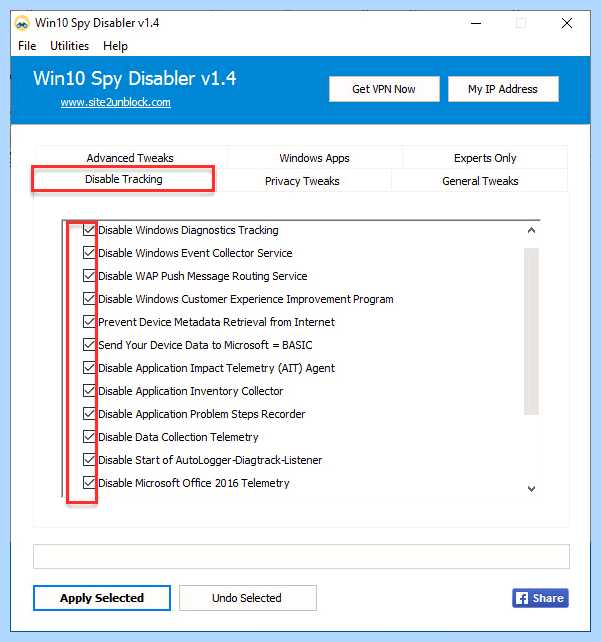Switch to the General Tweaks tab
Screen dimensions: 601x642
(x=480, y=181)
